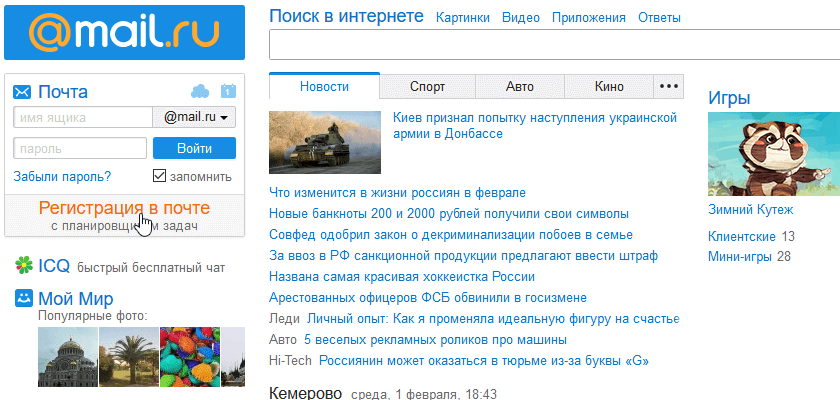Open the Киев признал попытку наступления headline
Image resolution: width=840 pixels, height=400 pixels.
(x=535, y=126)
